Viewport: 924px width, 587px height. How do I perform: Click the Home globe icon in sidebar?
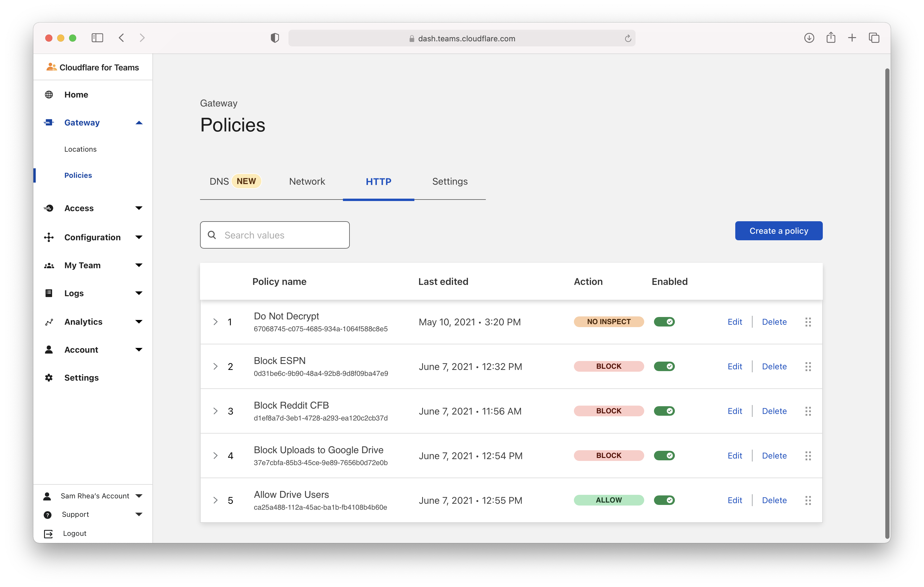(49, 95)
